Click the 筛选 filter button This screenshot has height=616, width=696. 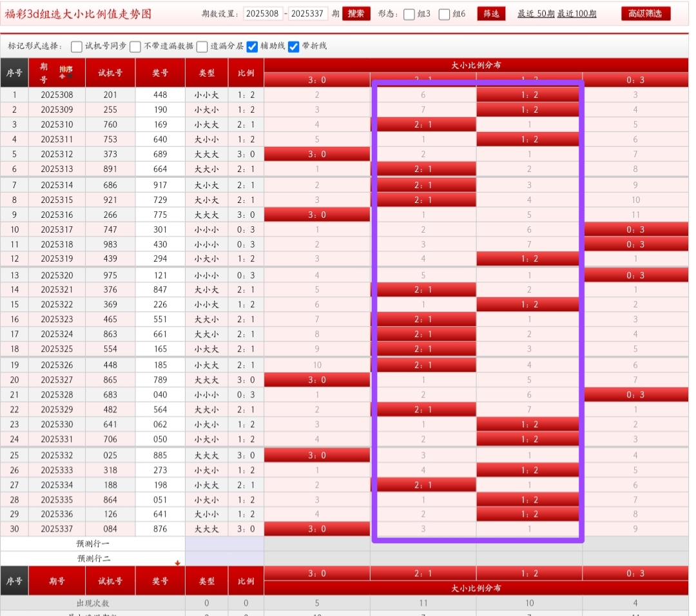pyautogui.click(x=491, y=14)
